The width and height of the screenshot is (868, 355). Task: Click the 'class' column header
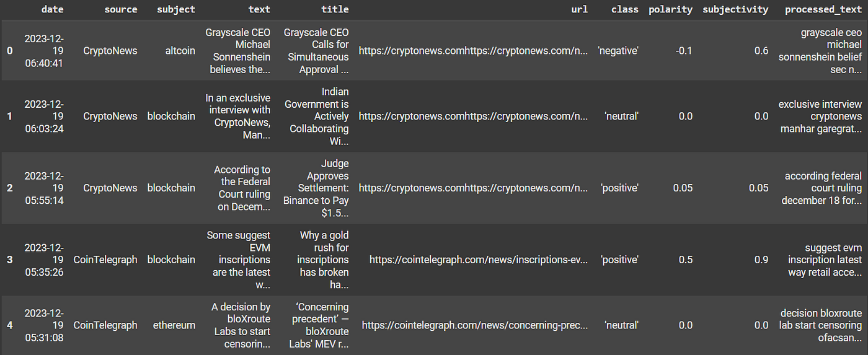(x=624, y=9)
